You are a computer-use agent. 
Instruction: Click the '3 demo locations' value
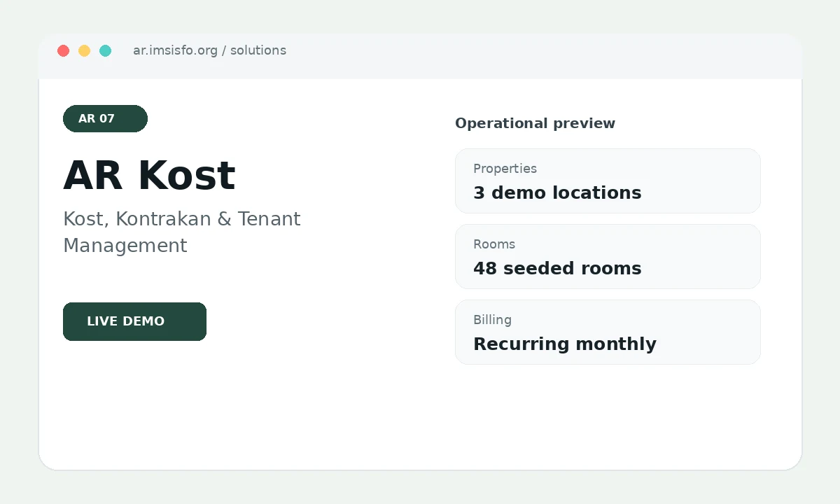[x=557, y=192]
